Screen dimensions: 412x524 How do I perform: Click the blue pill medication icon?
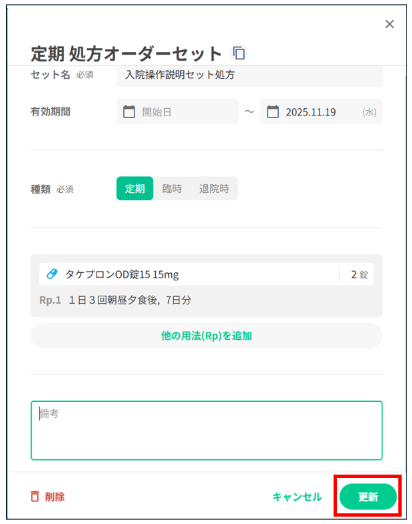point(51,274)
